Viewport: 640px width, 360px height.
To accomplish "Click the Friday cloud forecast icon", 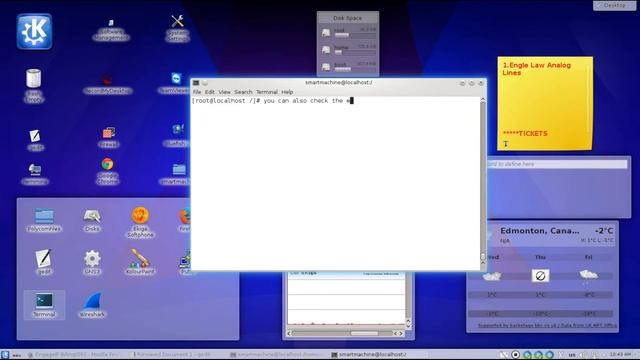I will tap(589, 275).
